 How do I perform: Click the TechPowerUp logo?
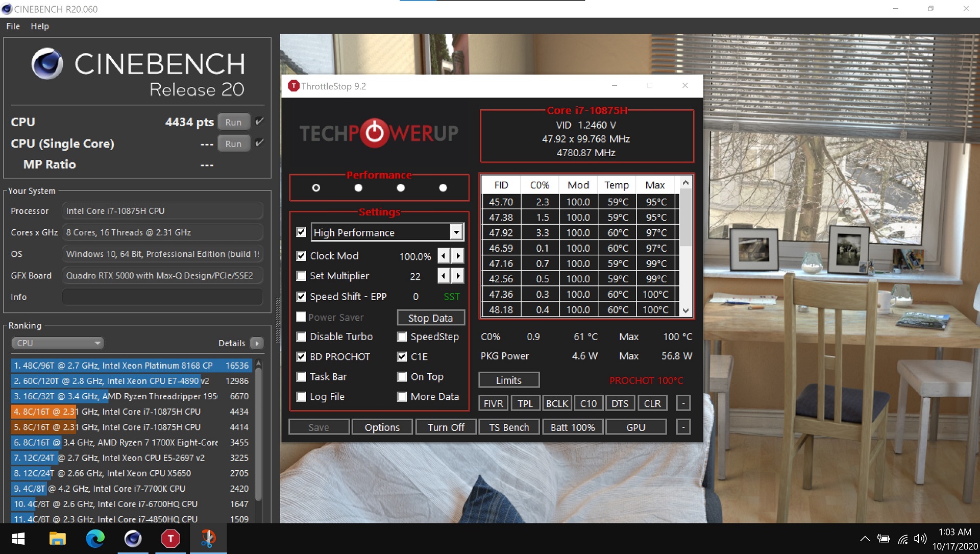[379, 133]
